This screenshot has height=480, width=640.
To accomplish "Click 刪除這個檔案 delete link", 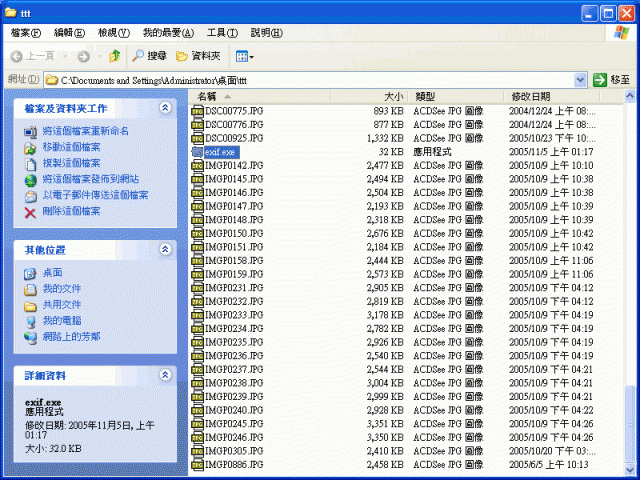I will coord(71,211).
